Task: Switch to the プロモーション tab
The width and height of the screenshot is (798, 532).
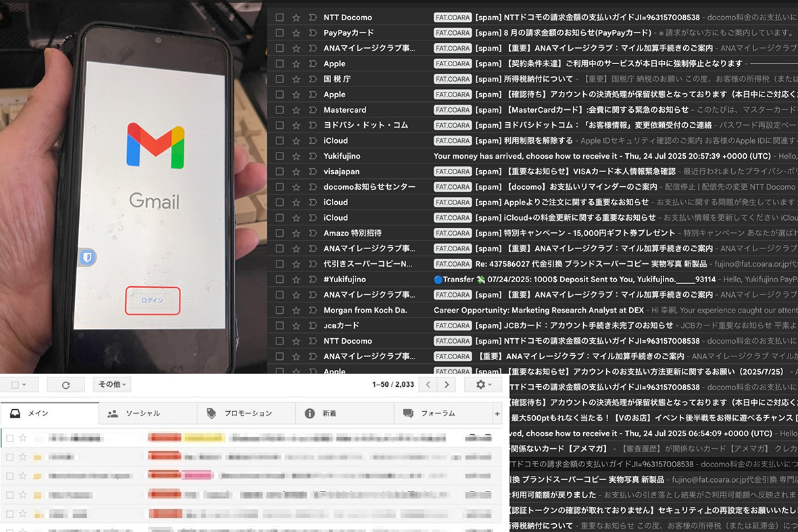Action: click(247, 413)
